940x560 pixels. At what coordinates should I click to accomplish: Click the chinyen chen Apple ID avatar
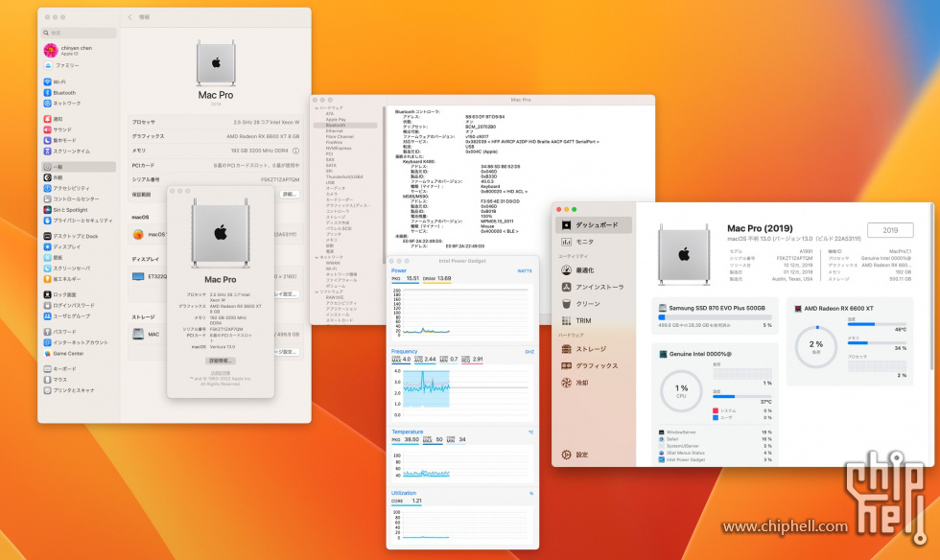51,51
